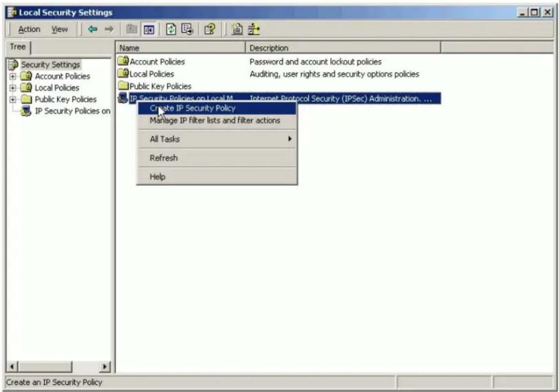The height and width of the screenshot is (392, 559).
Task: Click the IP Security Policies computer icon in list
Action: tap(123, 98)
